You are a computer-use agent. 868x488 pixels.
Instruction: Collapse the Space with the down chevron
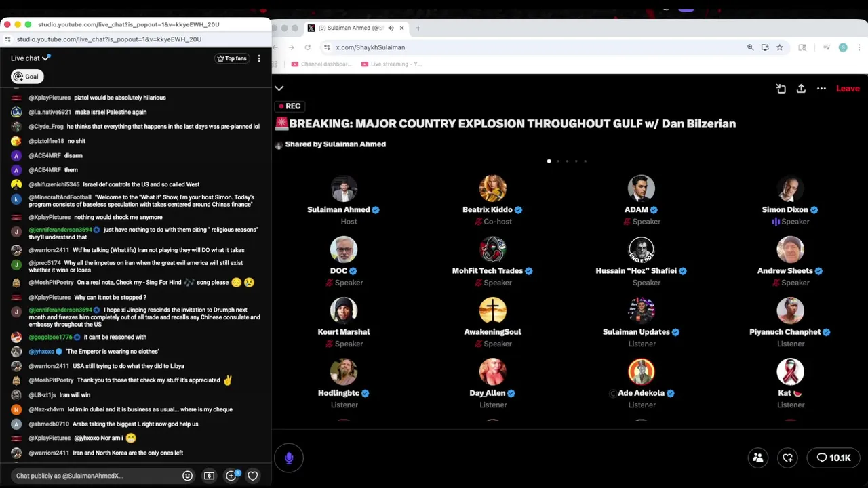pos(279,89)
